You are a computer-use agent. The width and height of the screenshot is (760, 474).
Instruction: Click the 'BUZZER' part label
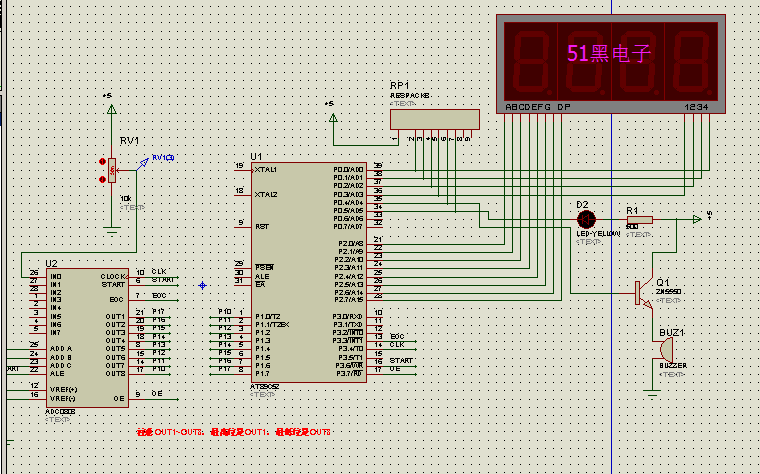coord(673,365)
